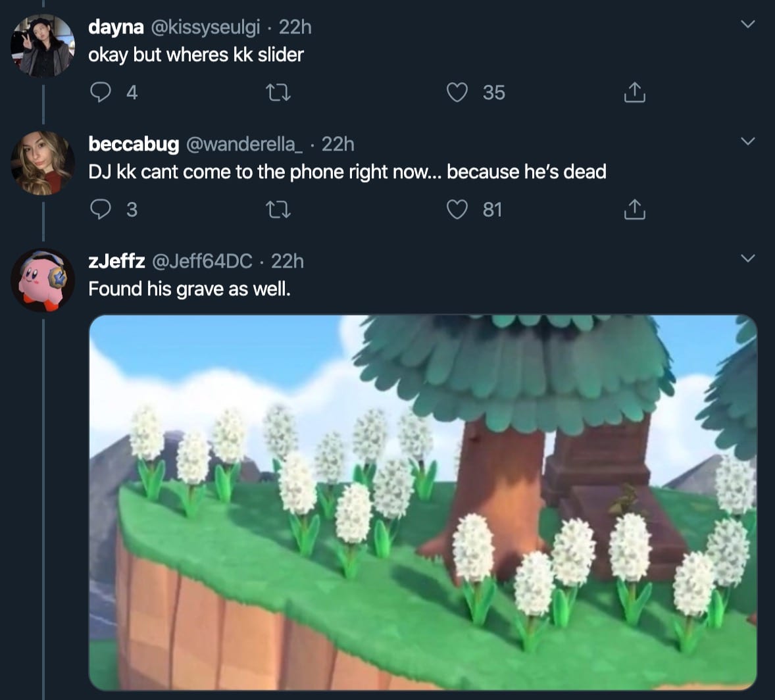Share dayna's tweet via share icon
Viewport: 775px width, 700px height.
(634, 93)
